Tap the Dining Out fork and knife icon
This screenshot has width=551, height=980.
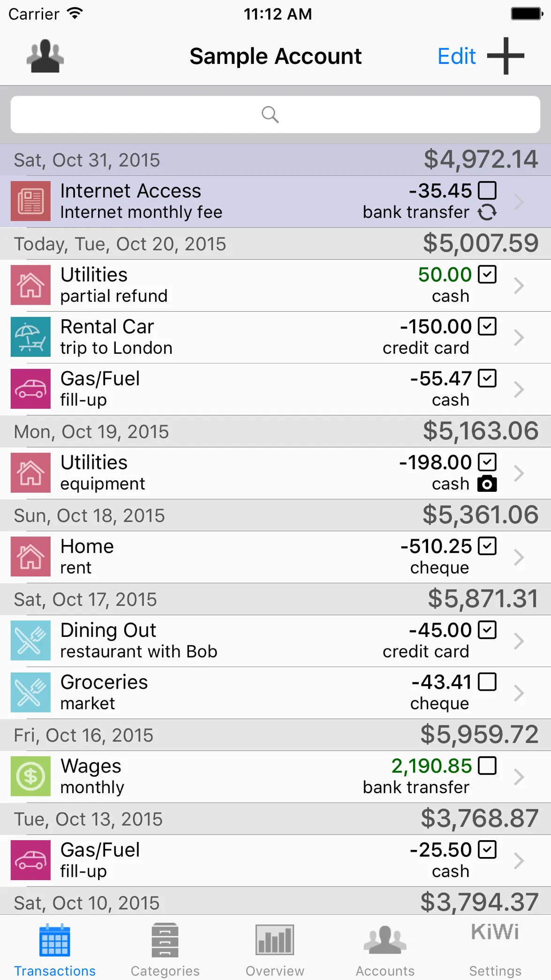[x=30, y=641]
